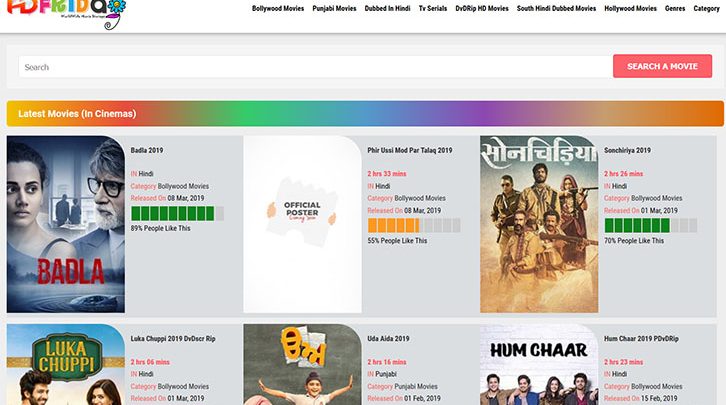Open the Sonchiriya 2019 title link

(627, 150)
